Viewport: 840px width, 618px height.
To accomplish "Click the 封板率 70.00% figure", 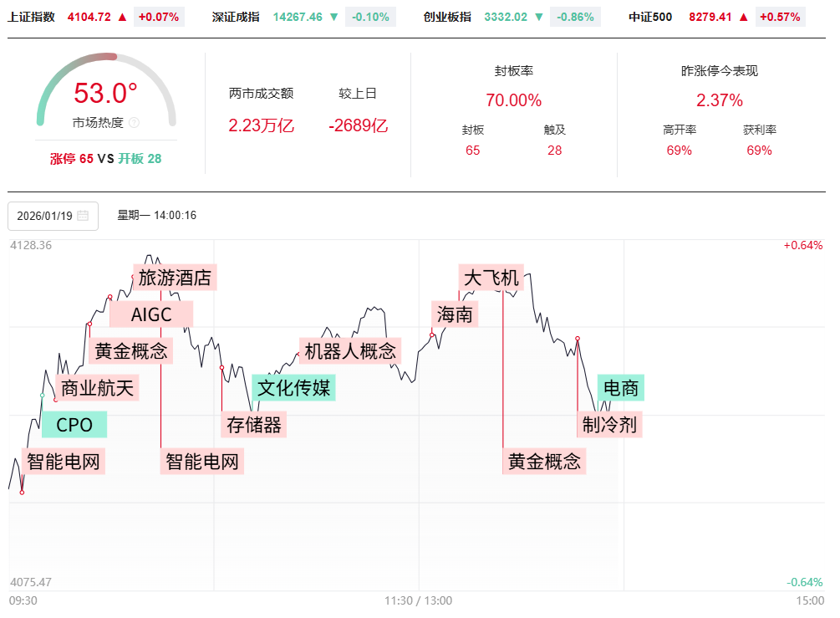I will pos(513,100).
